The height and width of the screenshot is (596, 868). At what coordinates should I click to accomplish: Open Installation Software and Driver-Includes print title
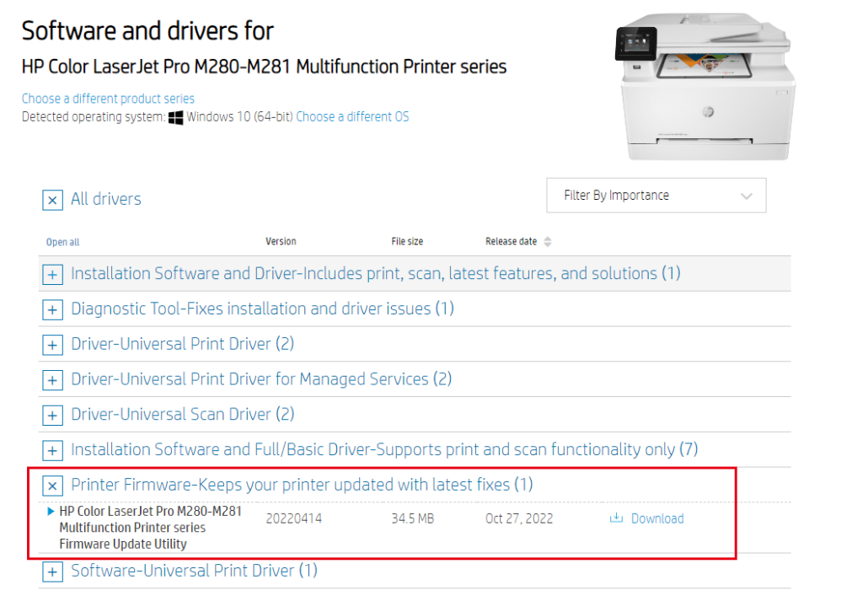click(x=376, y=274)
